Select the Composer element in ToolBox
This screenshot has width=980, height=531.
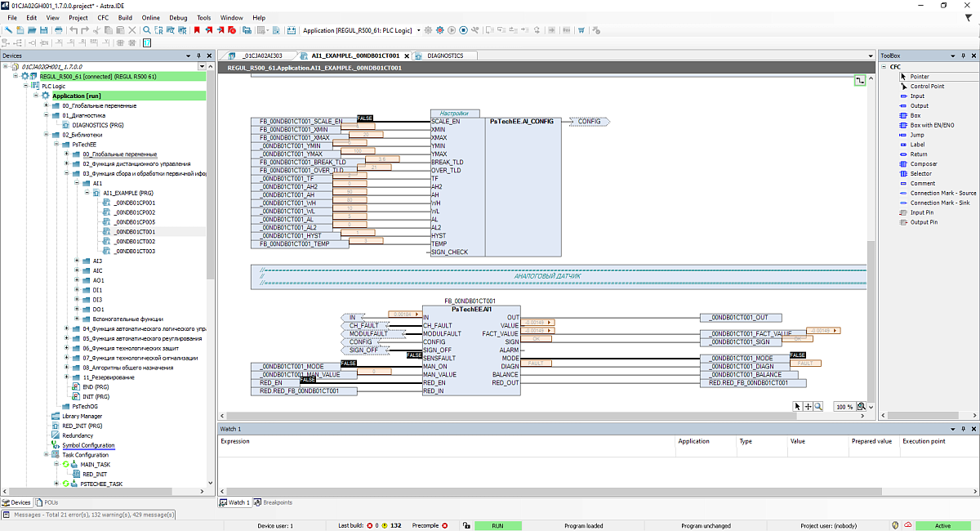(924, 164)
